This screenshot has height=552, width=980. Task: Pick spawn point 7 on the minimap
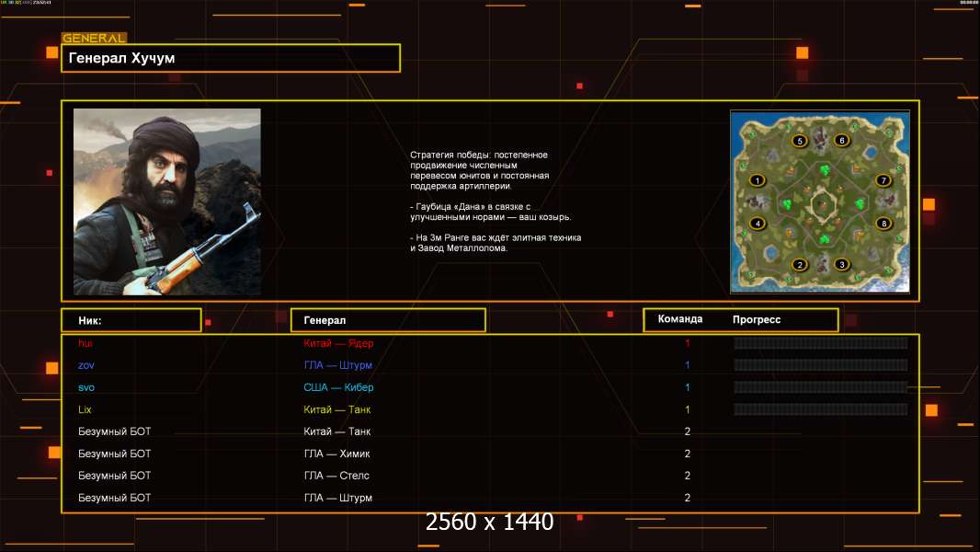(883, 180)
